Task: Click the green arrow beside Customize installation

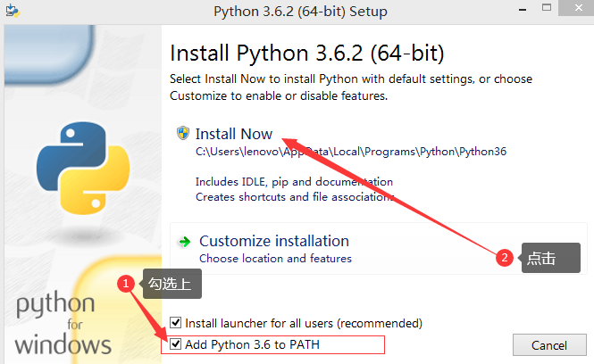Action: click(185, 242)
